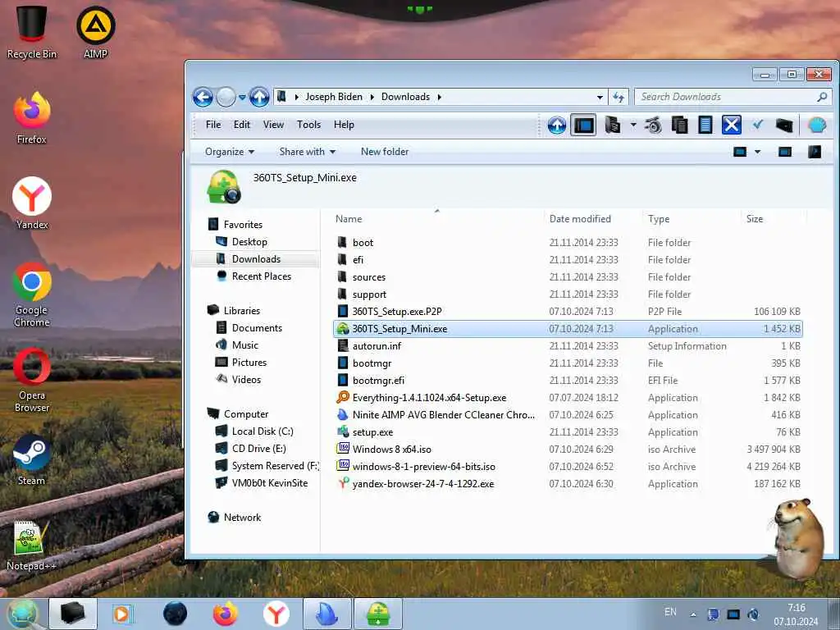Screen dimensions: 840x630
Task: Click the blue Back arrow button
Action: [203, 97]
